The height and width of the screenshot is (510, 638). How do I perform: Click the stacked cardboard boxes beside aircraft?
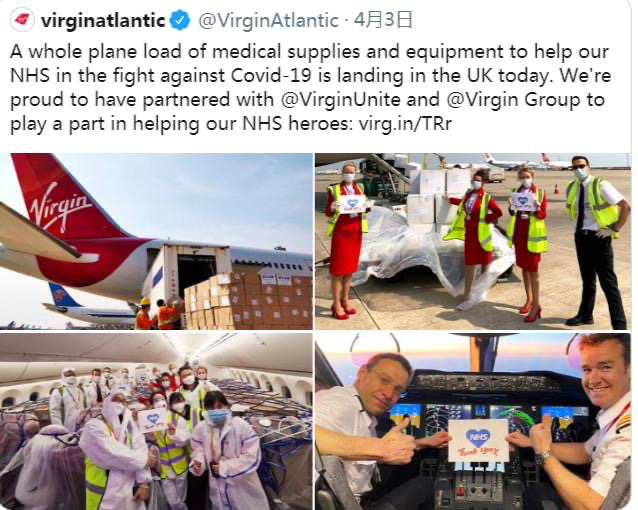point(247,301)
